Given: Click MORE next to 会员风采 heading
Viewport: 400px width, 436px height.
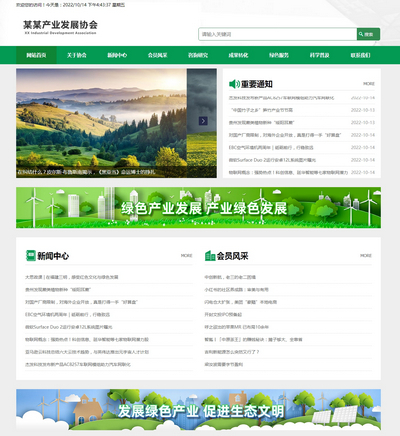Looking at the screenshot, I should coord(366,256).
